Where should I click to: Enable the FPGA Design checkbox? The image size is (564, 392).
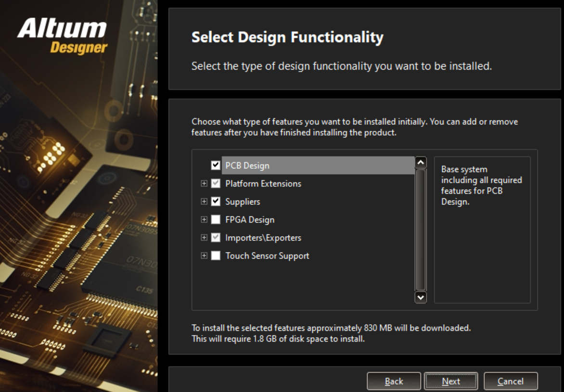pyautogui.click(x=216, y=219)
